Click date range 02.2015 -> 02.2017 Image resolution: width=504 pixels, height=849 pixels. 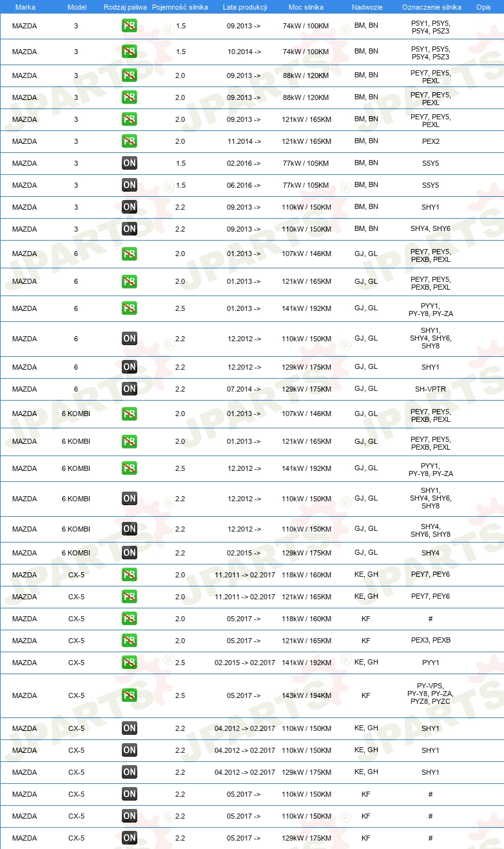click(x=245, y=663)
